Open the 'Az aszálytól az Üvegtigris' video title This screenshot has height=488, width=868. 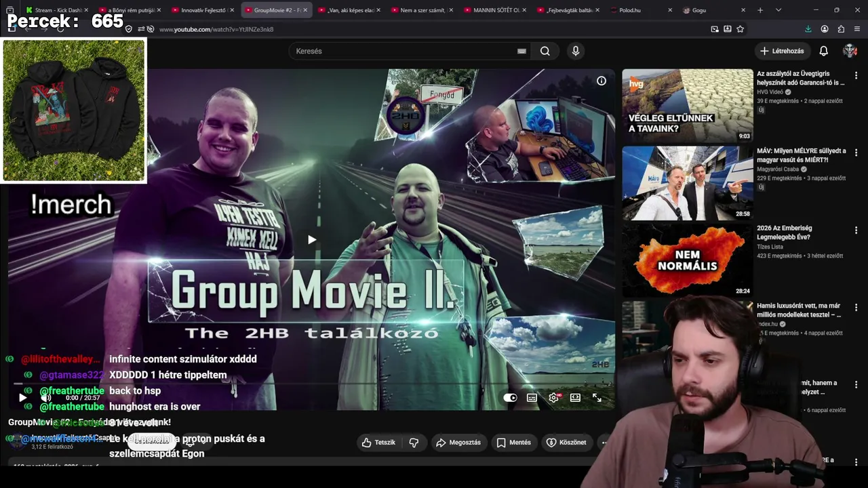(x=801, y=78)
